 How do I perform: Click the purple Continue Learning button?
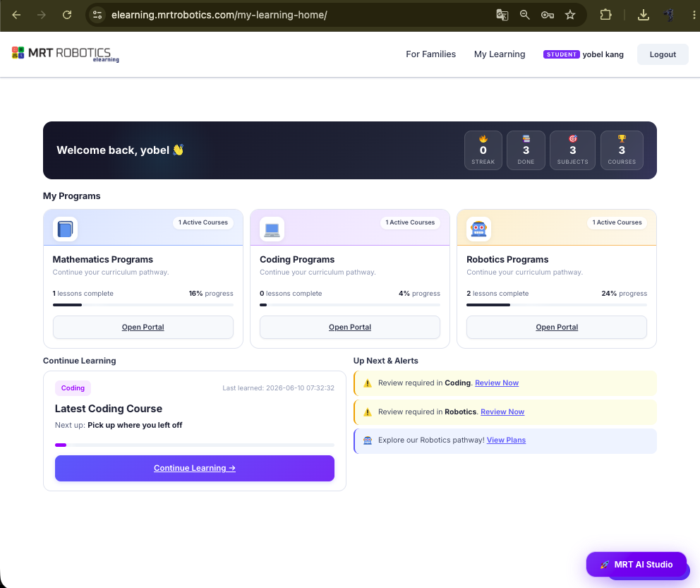coord(195,468)
